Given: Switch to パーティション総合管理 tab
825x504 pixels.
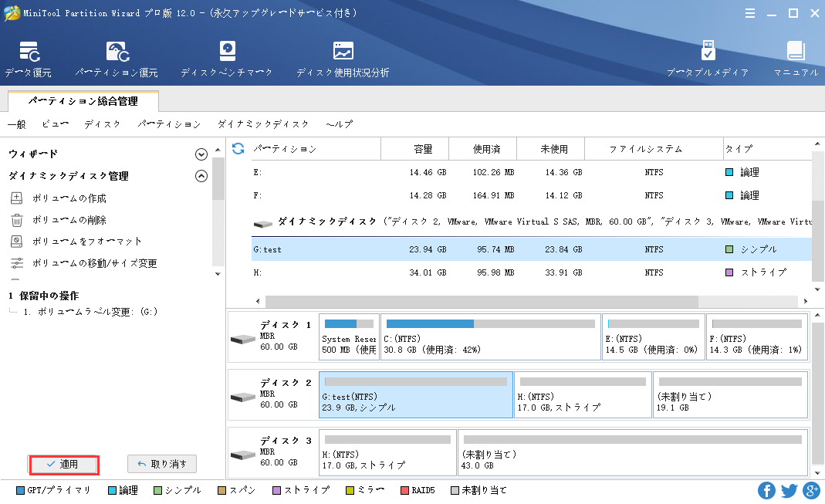Looking at the screenshot, I should [83, 101].
